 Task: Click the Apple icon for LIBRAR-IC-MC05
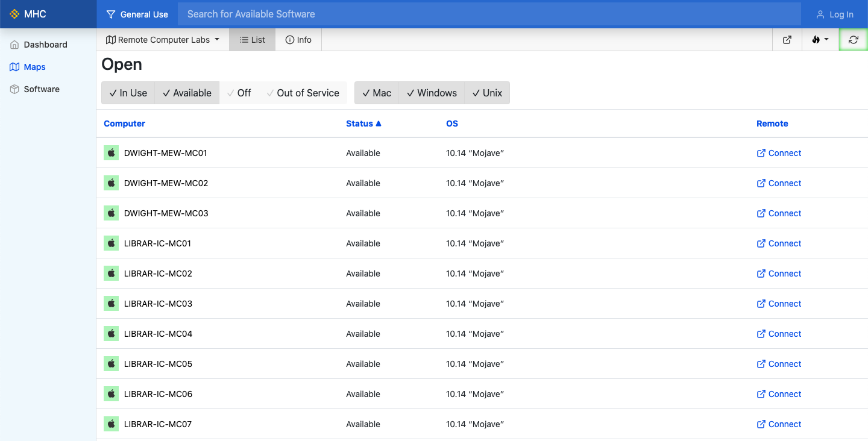point(111,364)
